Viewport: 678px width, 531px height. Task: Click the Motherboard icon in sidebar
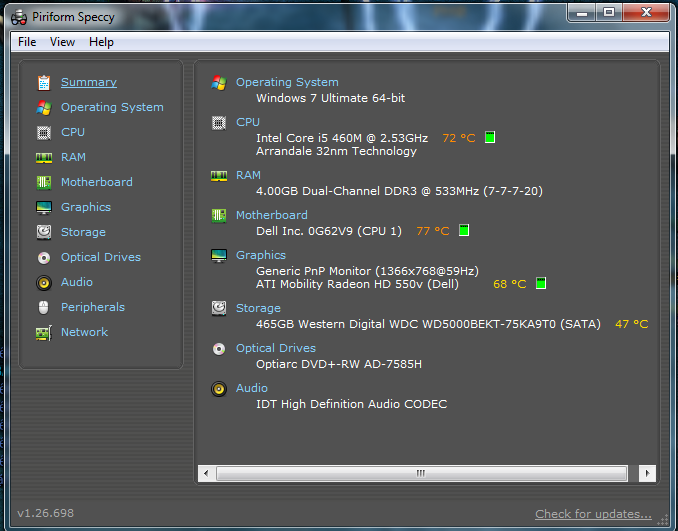(x=44, y=182)
